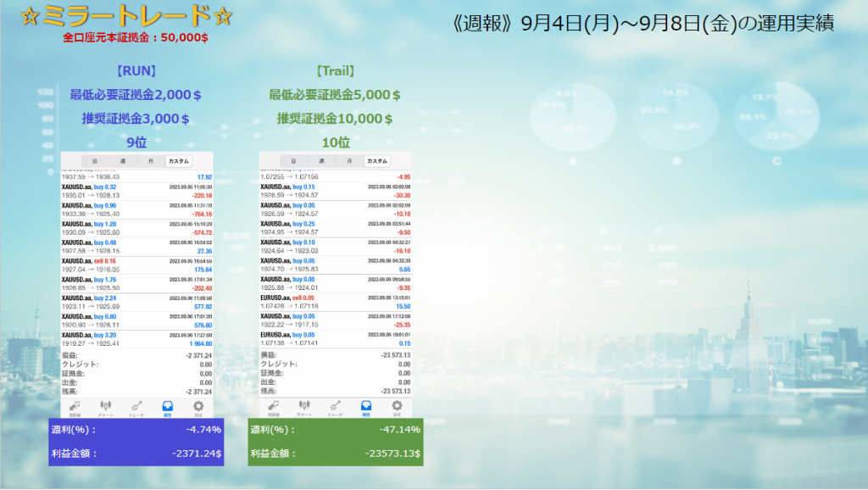Click the 1 964.80 profit value

tap(200, 344)
